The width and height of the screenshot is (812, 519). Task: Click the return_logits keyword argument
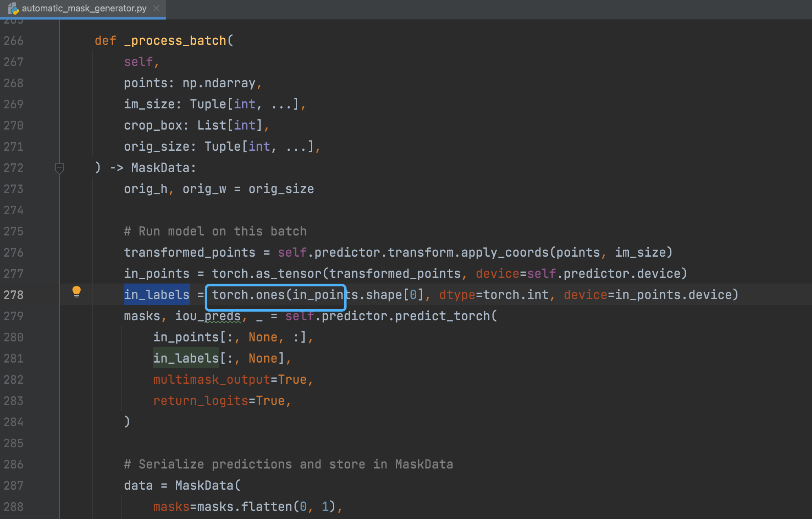[x=200, y=401]
